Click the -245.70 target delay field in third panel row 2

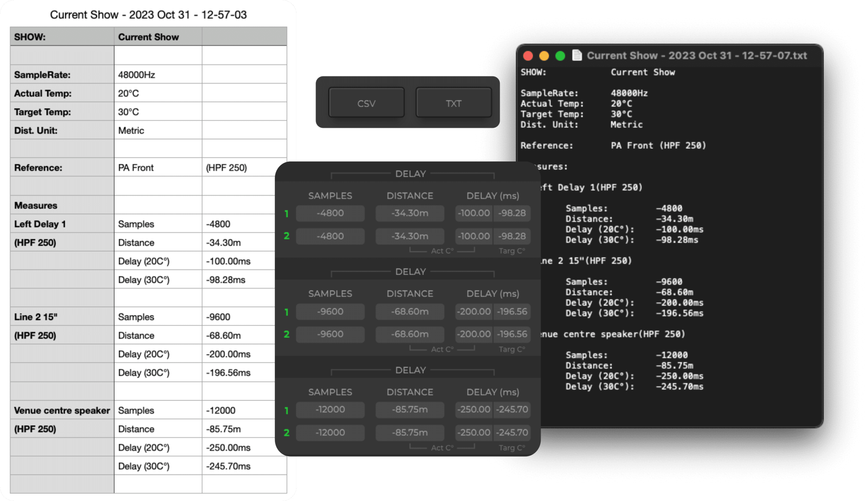point(512,432)
